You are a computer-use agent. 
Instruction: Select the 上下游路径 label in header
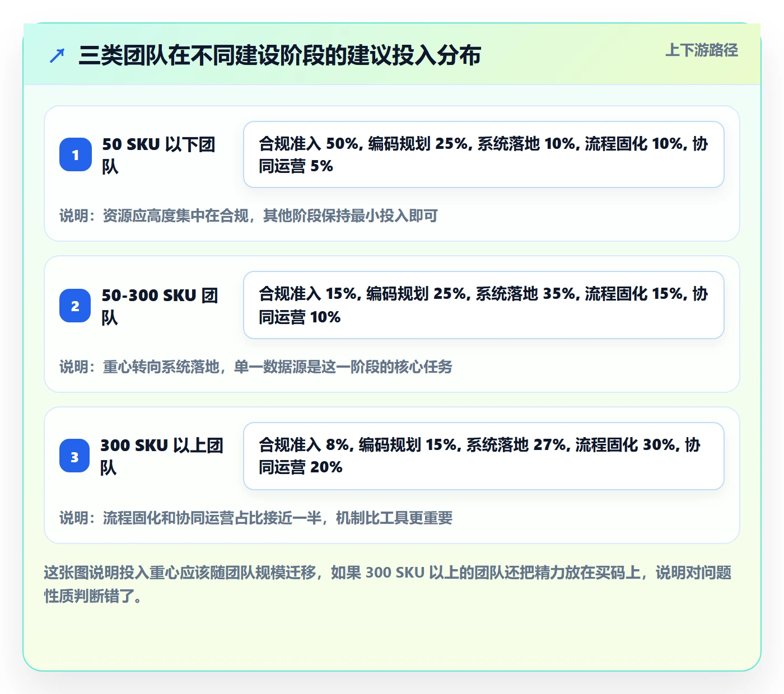(702, 50)
